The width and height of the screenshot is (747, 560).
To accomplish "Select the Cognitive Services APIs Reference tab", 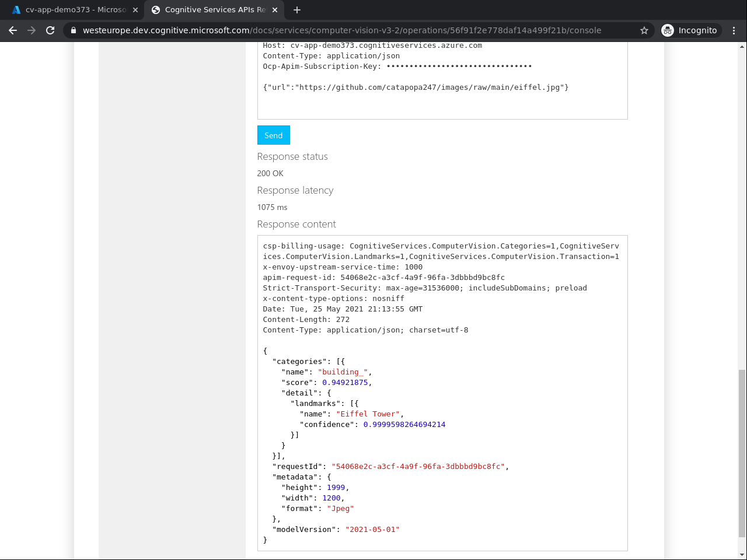I will pos(214,10).
